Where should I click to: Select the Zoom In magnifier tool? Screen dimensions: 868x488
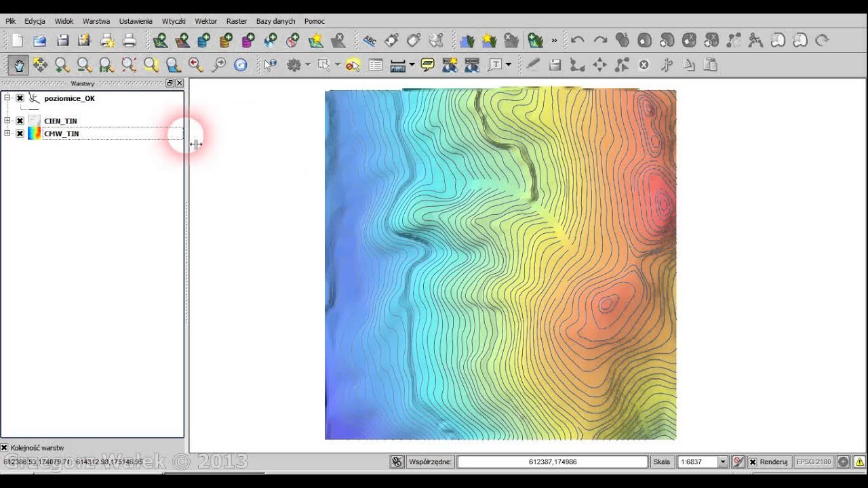coord(62,65)
